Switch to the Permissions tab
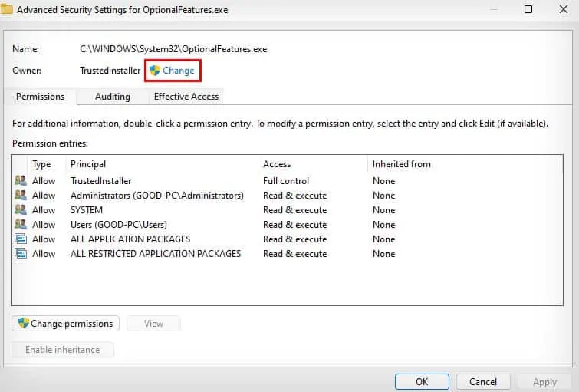 [x=40, y=97]
